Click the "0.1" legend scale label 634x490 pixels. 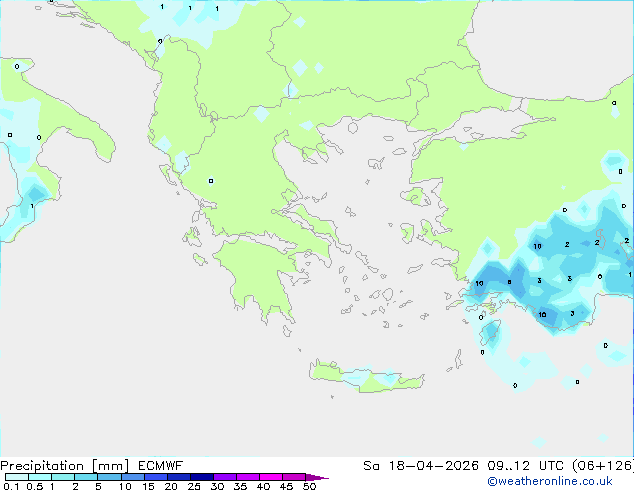tap(11, 486)
